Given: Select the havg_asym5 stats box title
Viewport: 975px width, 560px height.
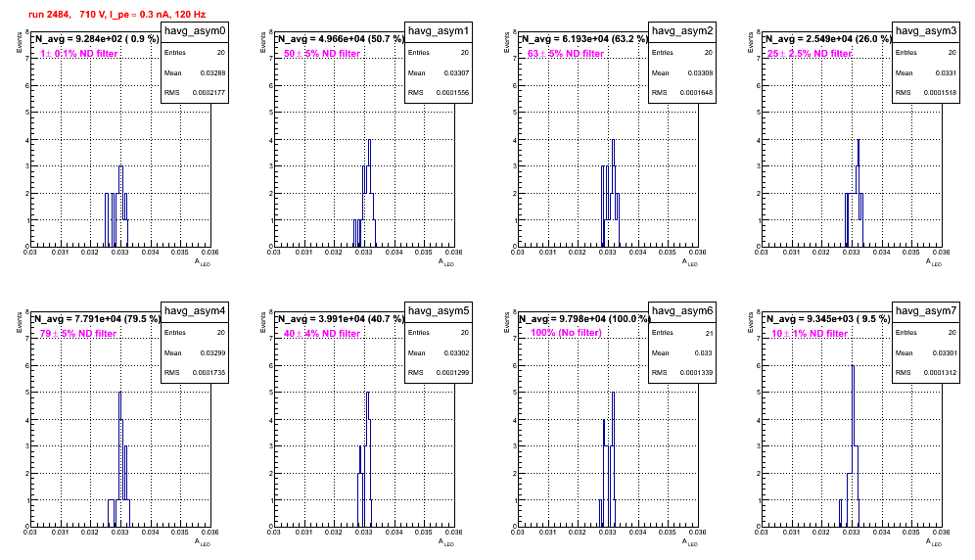Looking at the screenshot, I should 439,310.
